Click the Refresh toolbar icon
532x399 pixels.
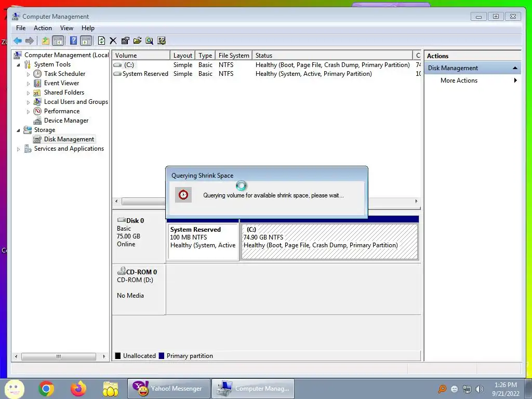point(101,41)
